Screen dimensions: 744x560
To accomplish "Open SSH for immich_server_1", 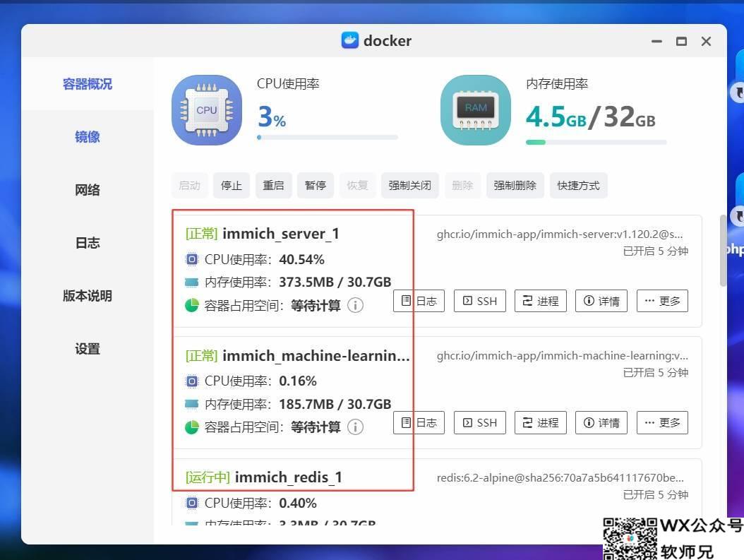I will point(480,301).
